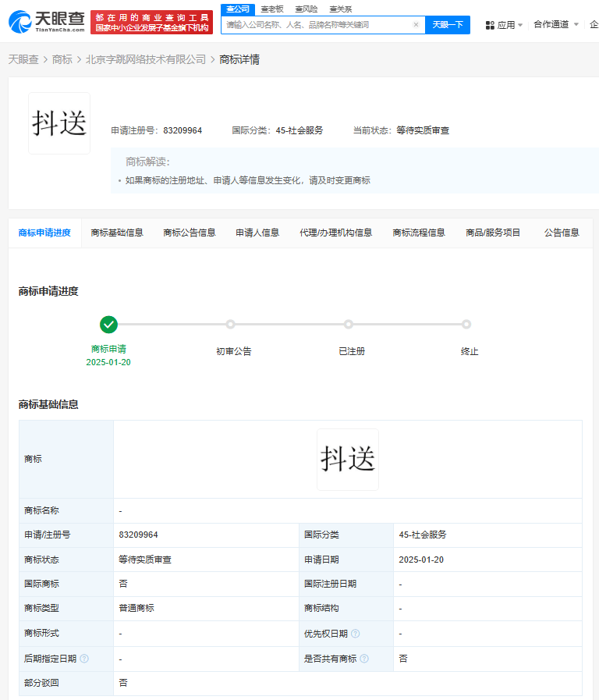Image resolution: width=599 pixels, height=700 pixels.
Task: Click the 终止 progress step marker
Action: (x=466, y=325)
